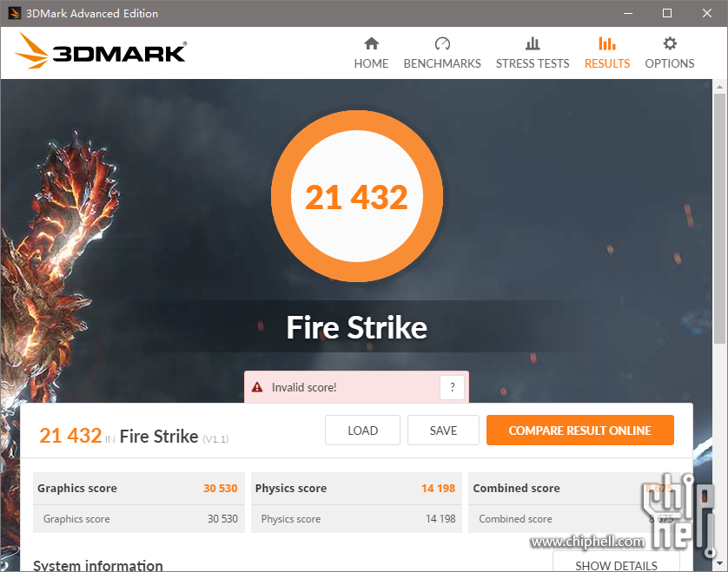This screenshot has height=572, width=728.
Task: Go to the HOME tab
Action: point(371,63)
